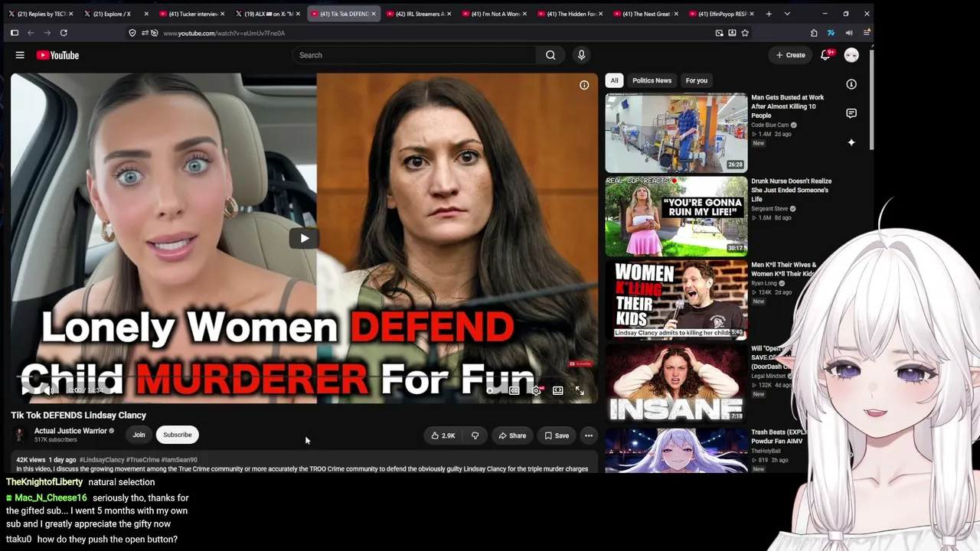Viewport: 980px width, 551px height.
Task: Open browser application menu
Action: pos(866,33)
